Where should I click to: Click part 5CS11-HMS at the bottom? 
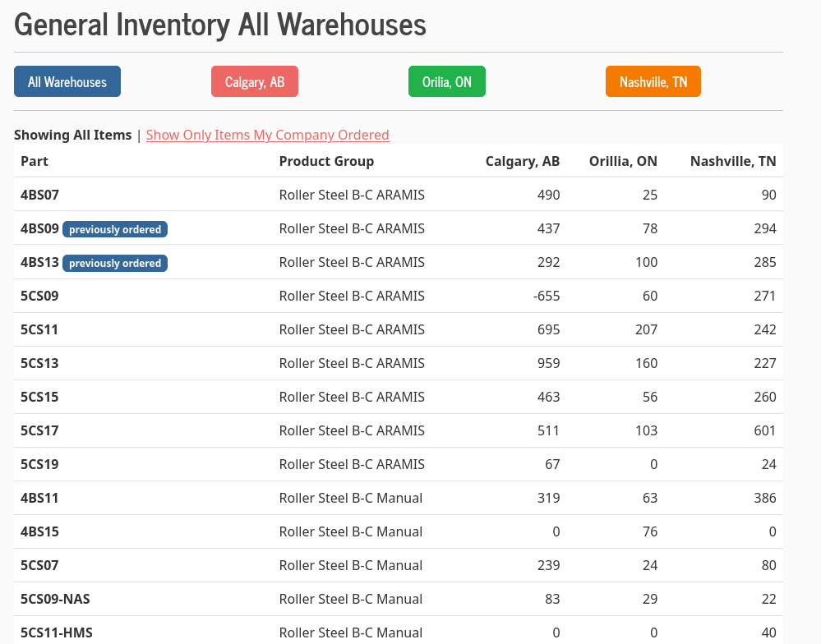(56, 632)
